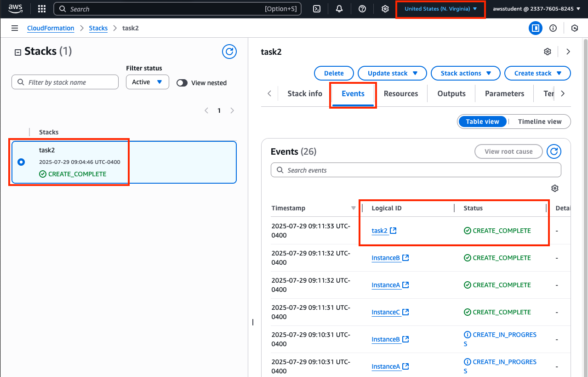Go to Stacks breadcrumb link
Image resolution: width=588 pixels, height=377 pixels.
coord(98,28)
